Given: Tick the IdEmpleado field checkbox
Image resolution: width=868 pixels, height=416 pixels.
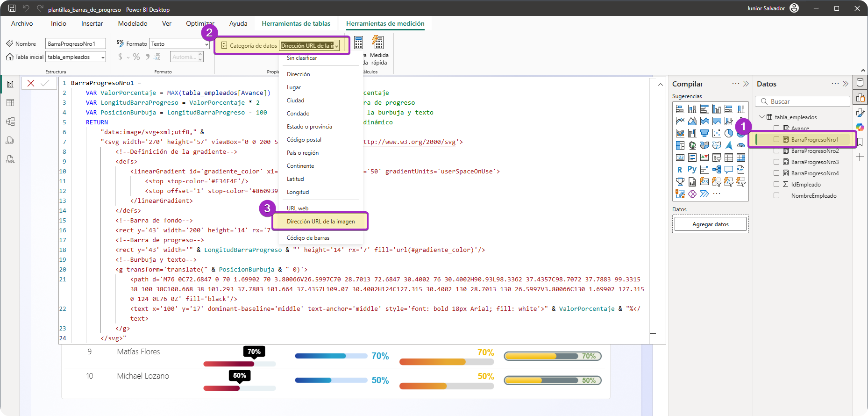Looking at the screenshot, I should click(x=776, y=184).
